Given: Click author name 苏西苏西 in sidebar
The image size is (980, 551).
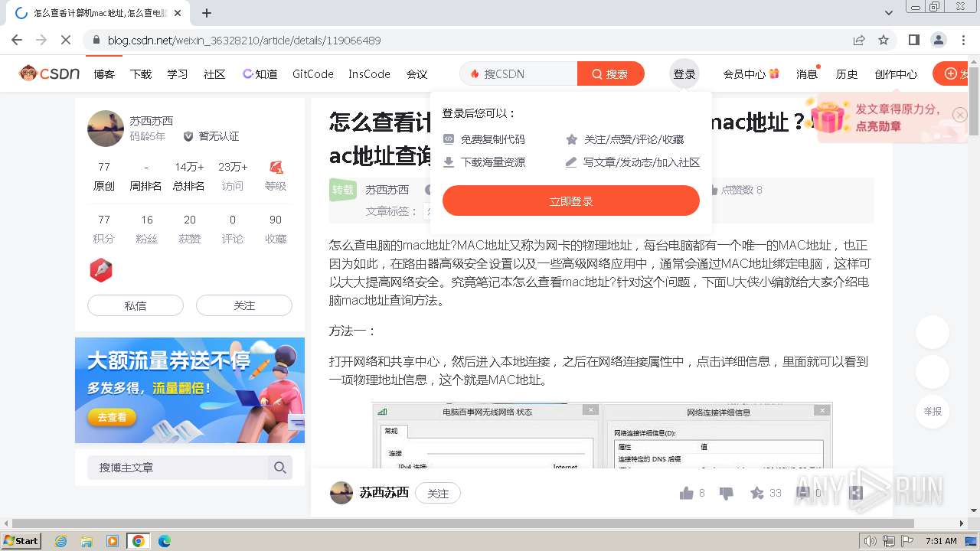Looking at the screenshot, I should [x=151, y=121].
